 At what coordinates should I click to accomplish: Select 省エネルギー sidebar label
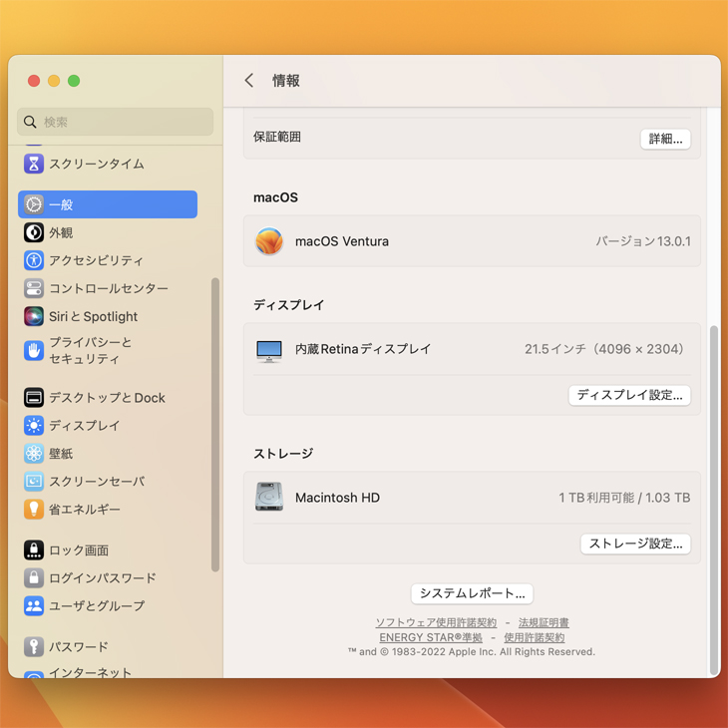(x=85, y=510)
